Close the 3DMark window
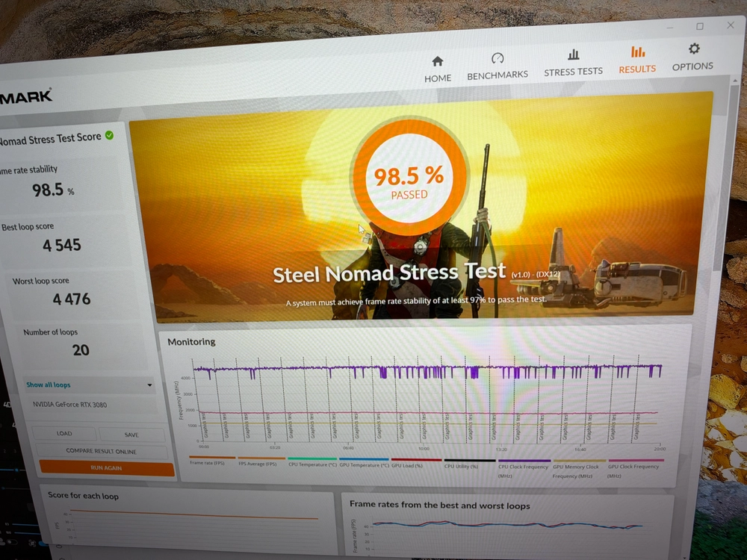Image resolution: width=747 pixels, height=560 pixels. tap(731, 25)
